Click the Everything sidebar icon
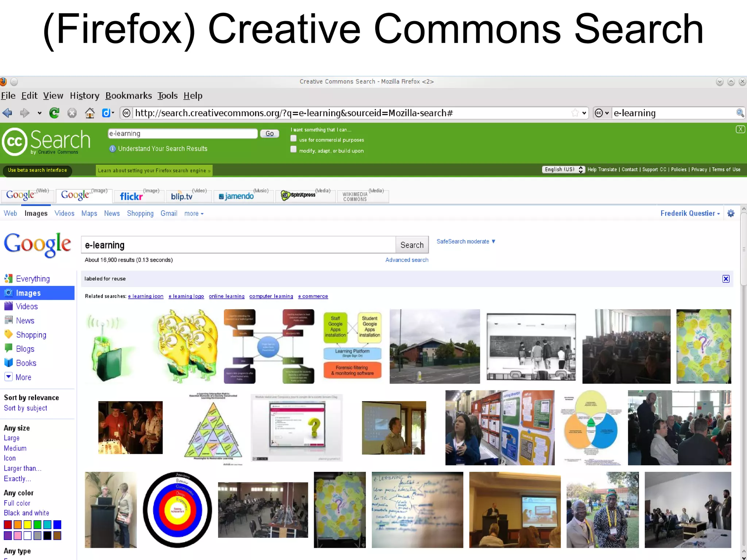The width and height of the screenshot is (747, 560). 8,279
